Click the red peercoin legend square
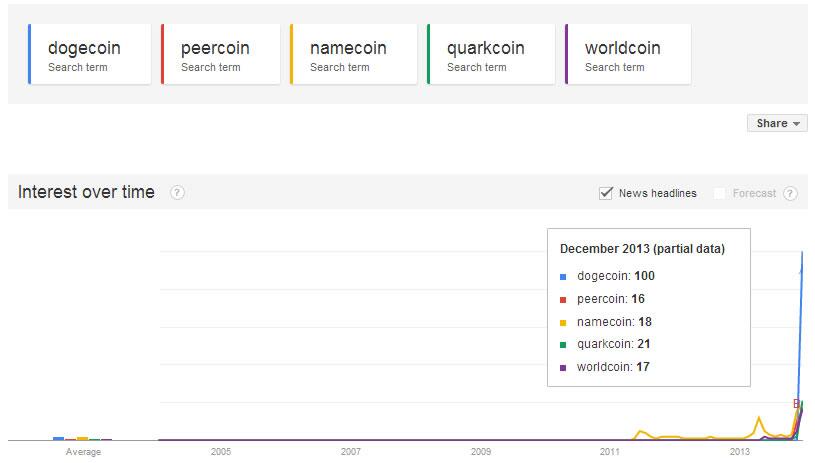The image size is (815, 463). pyautogui.click(x=563, y=300)
